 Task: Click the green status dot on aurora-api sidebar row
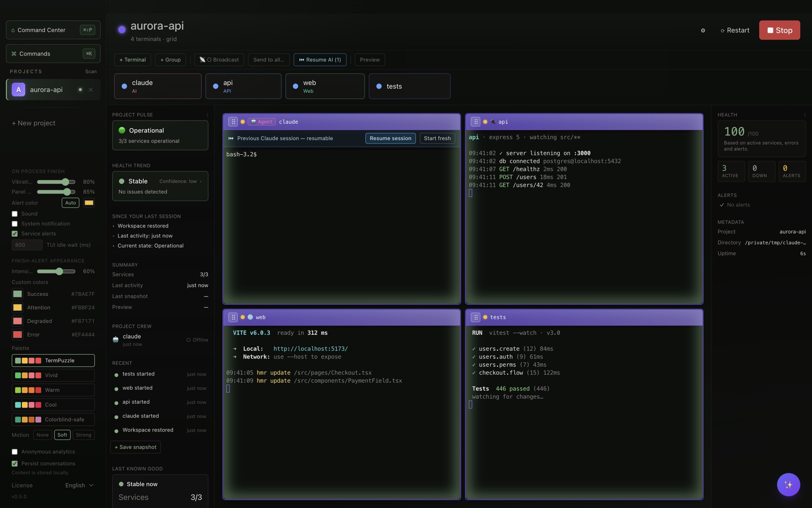[80, 90]
